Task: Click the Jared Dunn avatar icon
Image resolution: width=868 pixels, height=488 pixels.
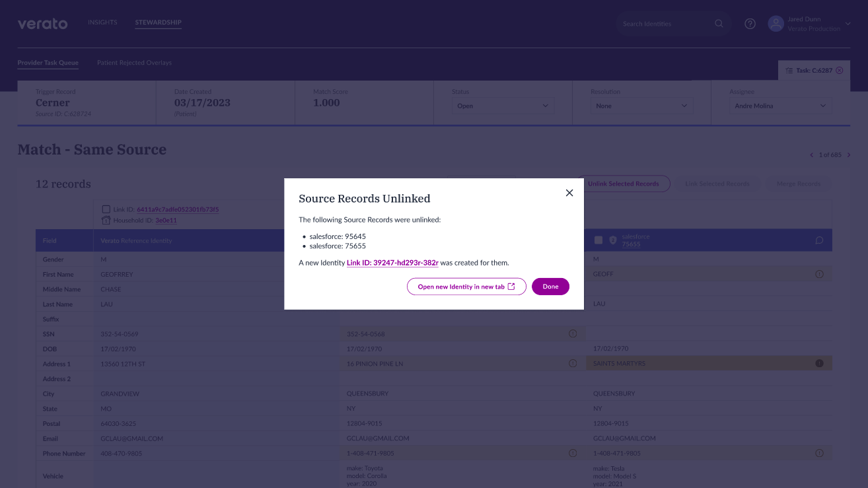Action: 775,24
